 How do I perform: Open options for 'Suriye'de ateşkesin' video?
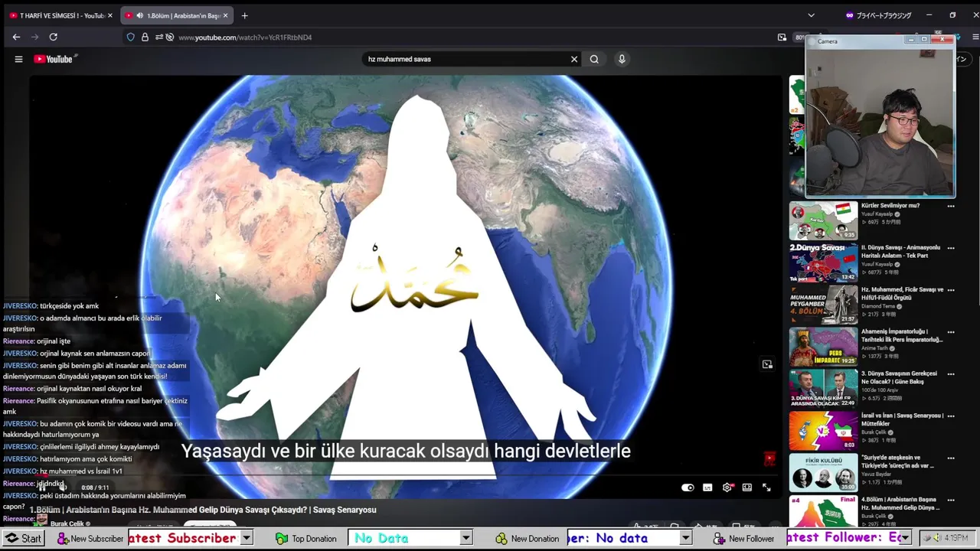tap(951, 458)
